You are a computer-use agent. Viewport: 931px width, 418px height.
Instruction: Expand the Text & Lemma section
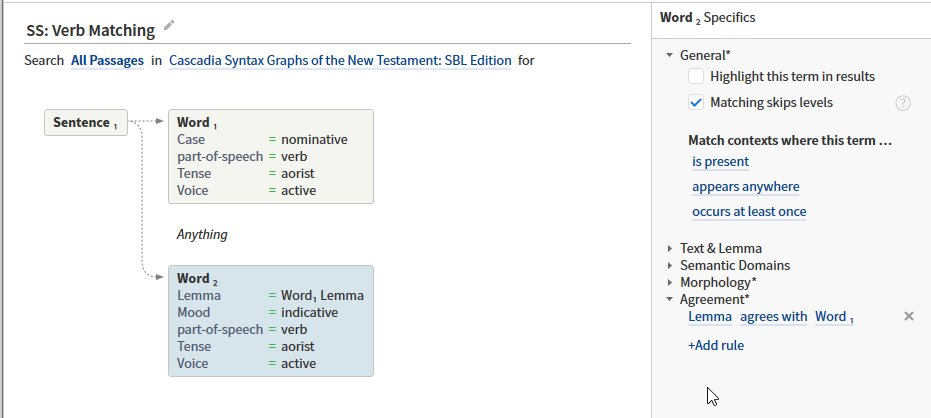point(670,248)
